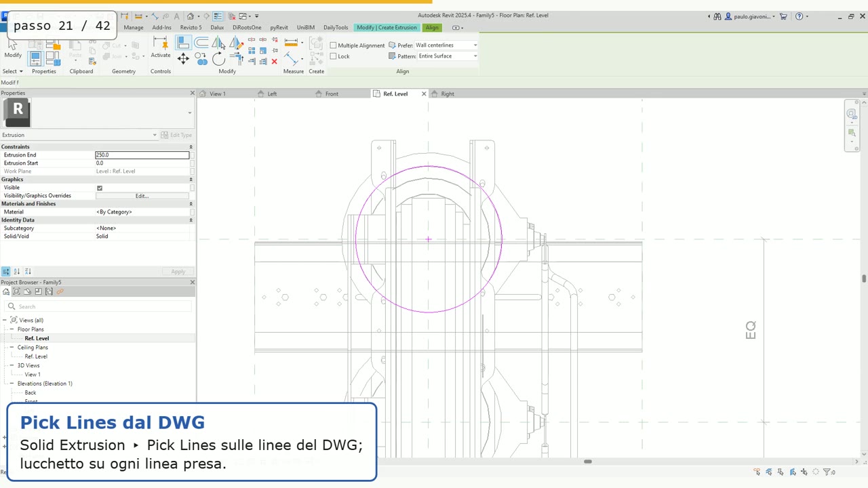Click the Properties palette icon in ribbon
The height and width of the screenshot is (488, 868).
(35, 58)
